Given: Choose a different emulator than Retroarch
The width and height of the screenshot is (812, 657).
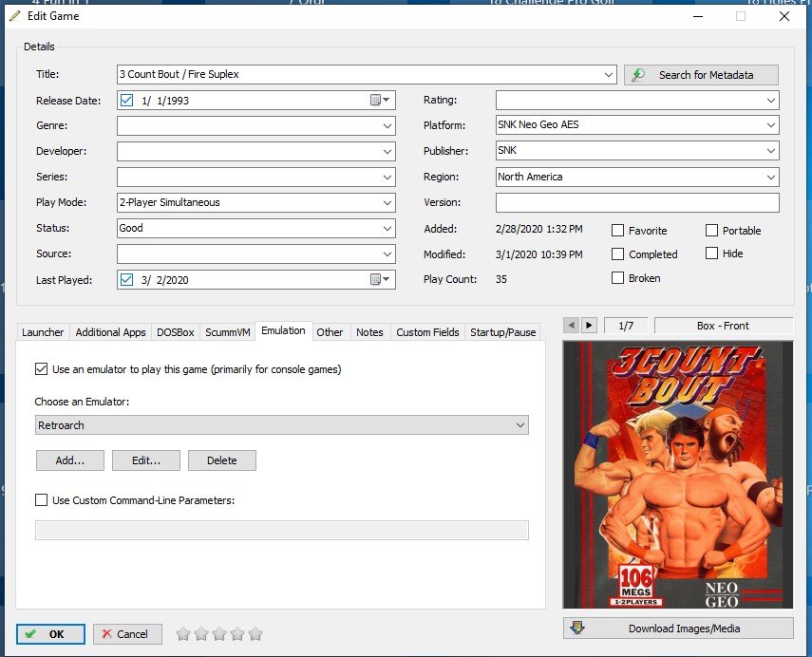Looking at the screenshot, I should (x=282, y=425).
